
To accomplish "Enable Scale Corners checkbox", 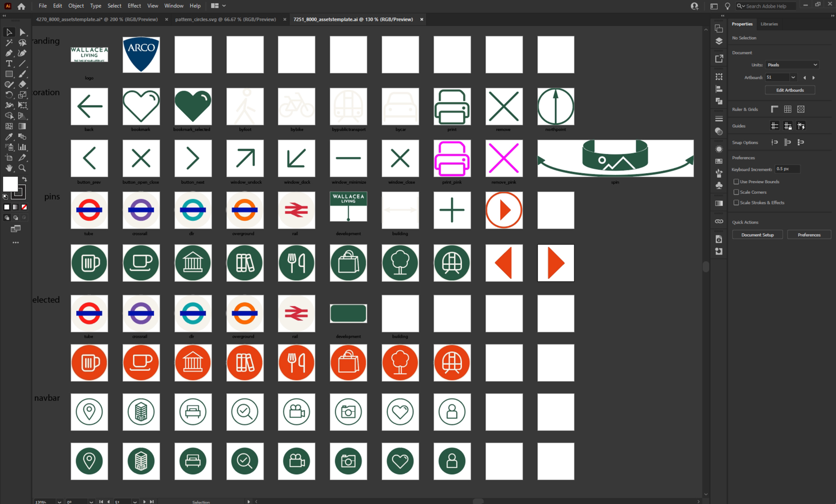I will (736, 192).
